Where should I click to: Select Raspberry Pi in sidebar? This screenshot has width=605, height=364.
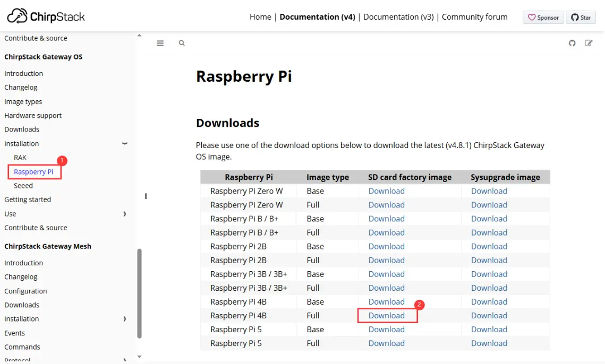click(33, 172)
